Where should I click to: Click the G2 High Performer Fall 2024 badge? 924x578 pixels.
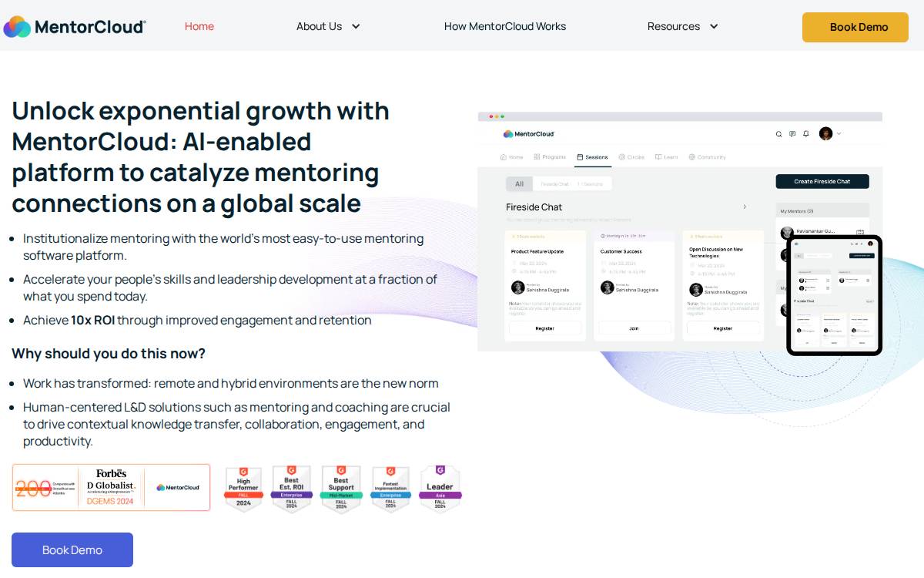(x=243, y=489)
